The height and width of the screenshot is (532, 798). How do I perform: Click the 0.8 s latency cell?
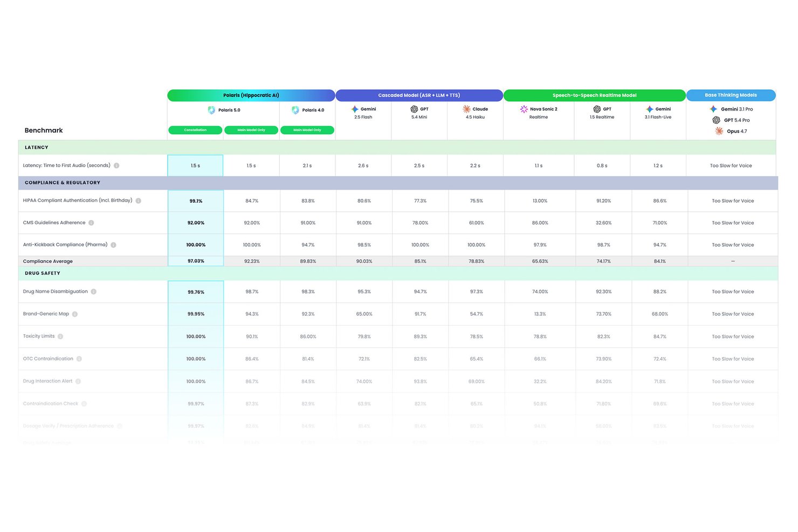tap(602, 165)
